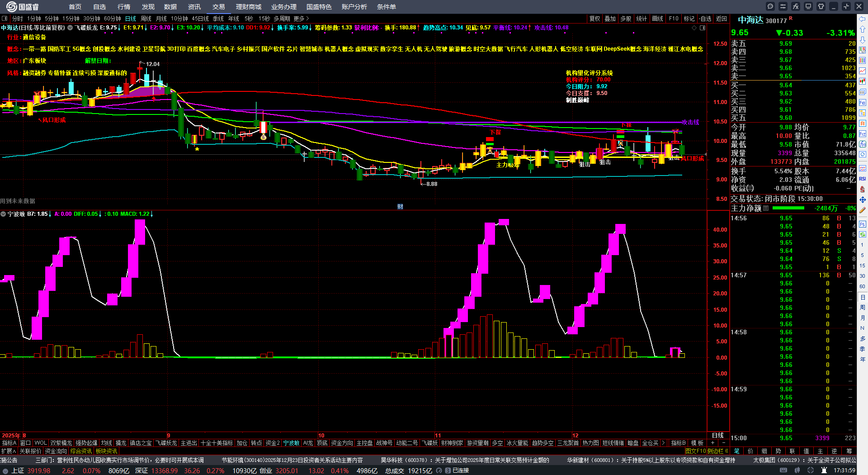The image size is (868, 475).
Task: Click the blue down arrow in right sidebar
Action: (x=863, y=40)
